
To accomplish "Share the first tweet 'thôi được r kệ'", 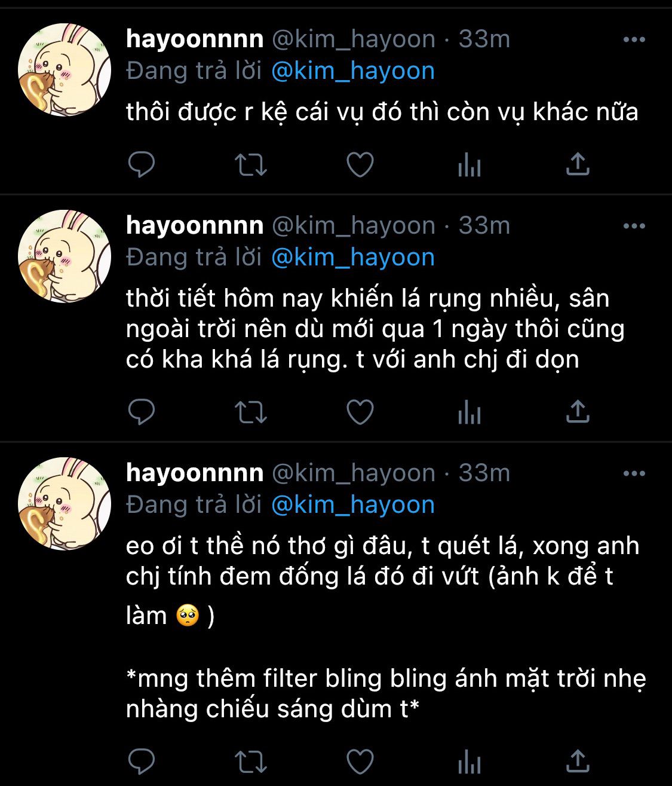I will (578, 164).
